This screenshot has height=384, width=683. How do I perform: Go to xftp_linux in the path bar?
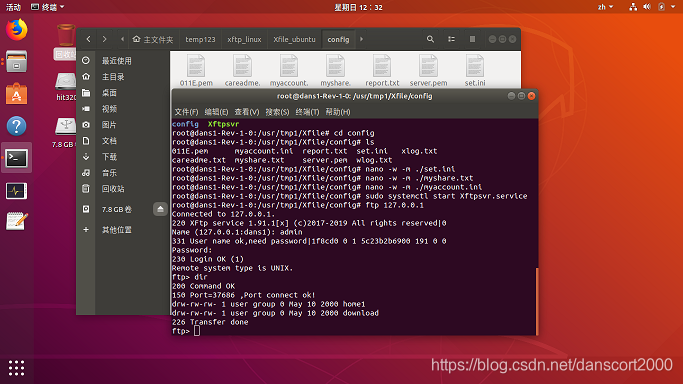pyautogui.click(x=244, y=39)
